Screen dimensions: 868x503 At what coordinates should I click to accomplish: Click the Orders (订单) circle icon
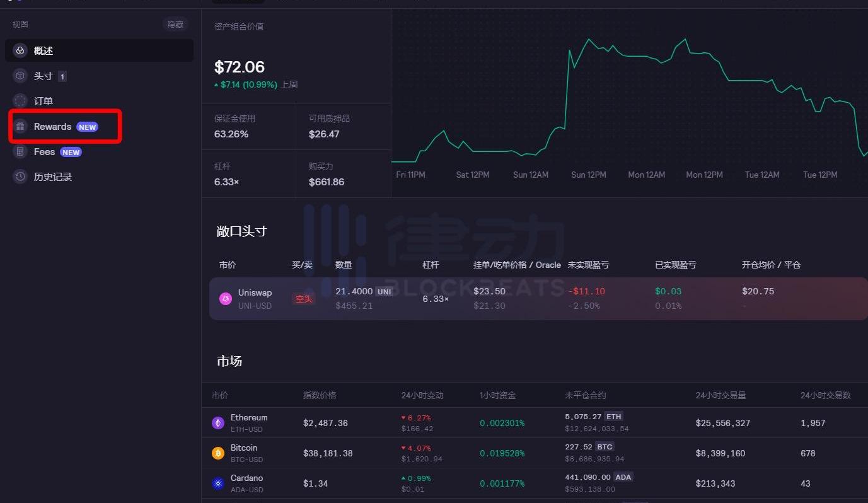[20, 101]
